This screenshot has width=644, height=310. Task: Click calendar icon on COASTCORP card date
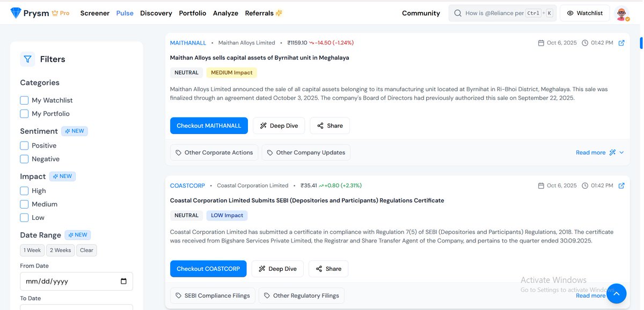click(541, 186)
